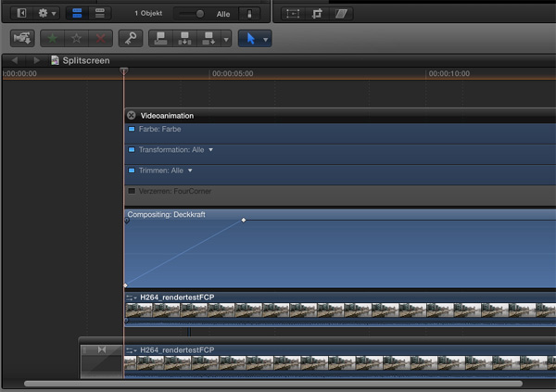556x392 pixels.
Task: Toggle the library sidebar panel icon
Action: click(x=21, y=14)
